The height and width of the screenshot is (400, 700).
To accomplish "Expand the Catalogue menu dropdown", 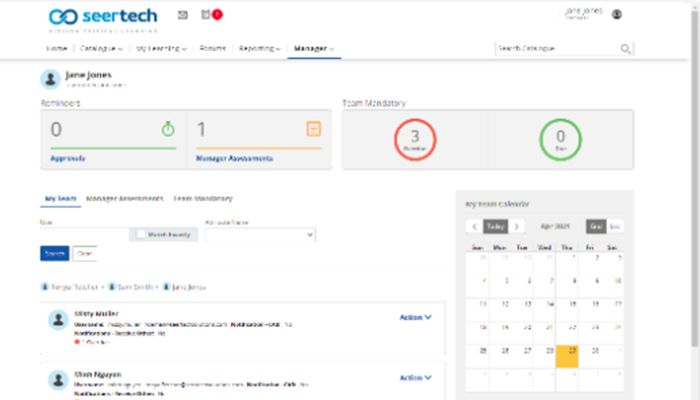I will pyautogui.click(x=101, y=48).
